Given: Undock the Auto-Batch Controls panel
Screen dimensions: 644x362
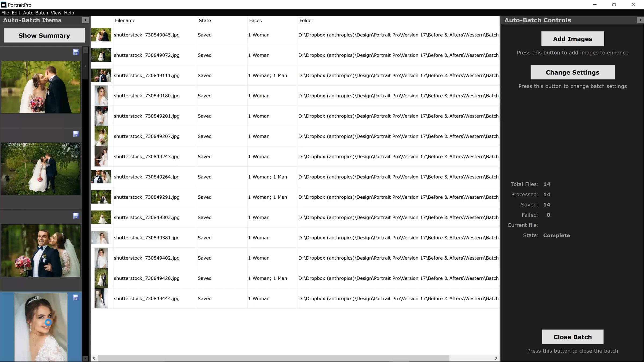Looking at the screenshot, I should pos(640,20).
